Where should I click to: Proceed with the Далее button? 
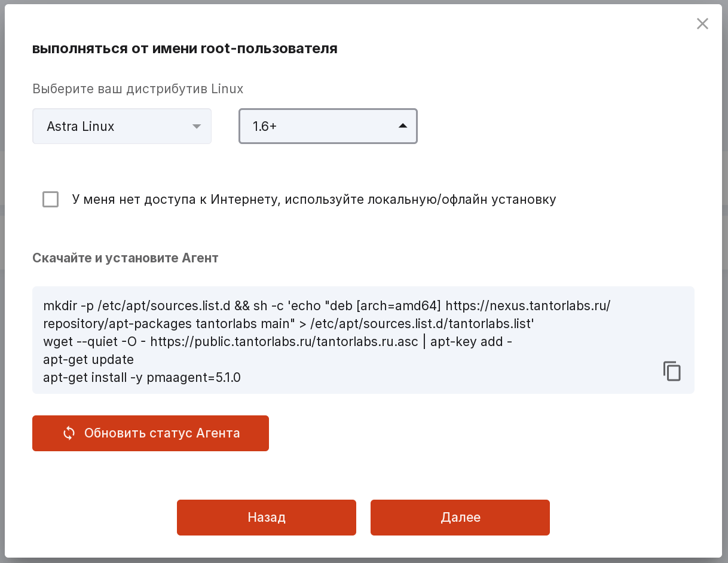(x=460, y=518)
